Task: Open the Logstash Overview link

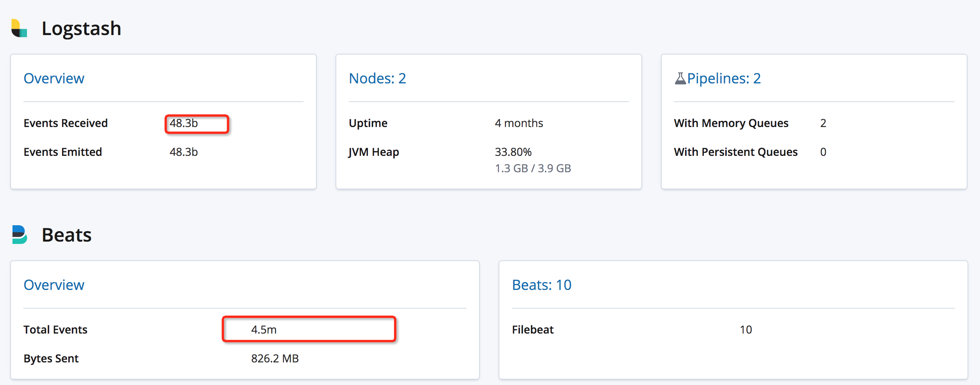Action: point(54,79)
